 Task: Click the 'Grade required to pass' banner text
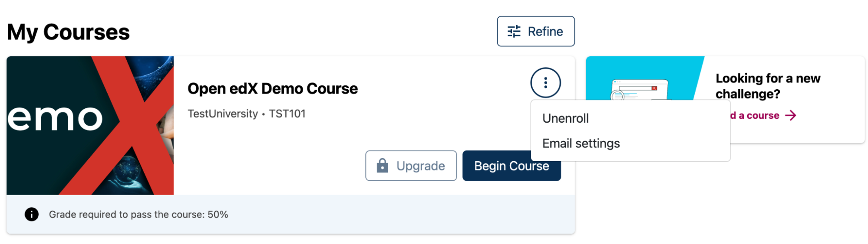pyautogui.click(x=139, y=215)
